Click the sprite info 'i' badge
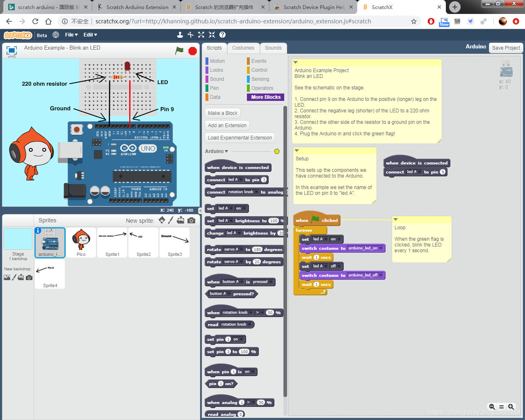 click(x=38, y=231)
